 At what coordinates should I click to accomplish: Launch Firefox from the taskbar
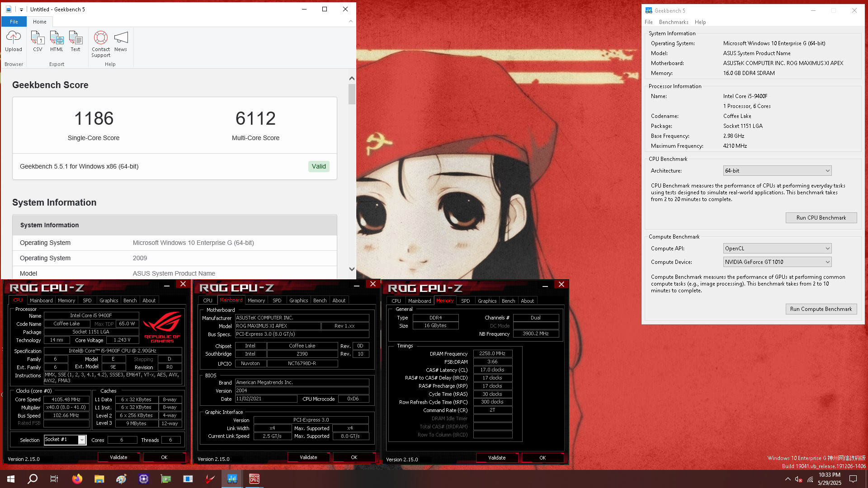(x=77, y=479)
